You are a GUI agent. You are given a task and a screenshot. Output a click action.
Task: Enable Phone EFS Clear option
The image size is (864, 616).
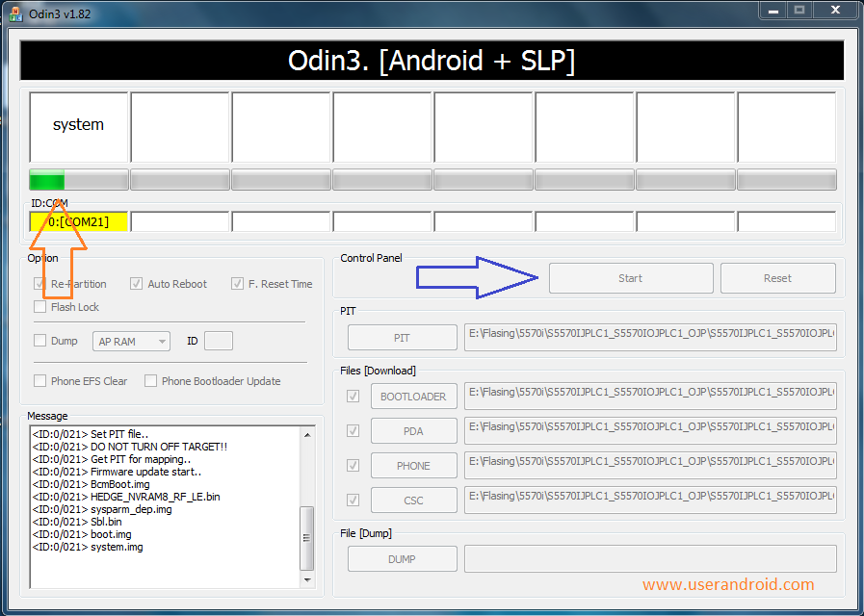click(x=39, y=381)
